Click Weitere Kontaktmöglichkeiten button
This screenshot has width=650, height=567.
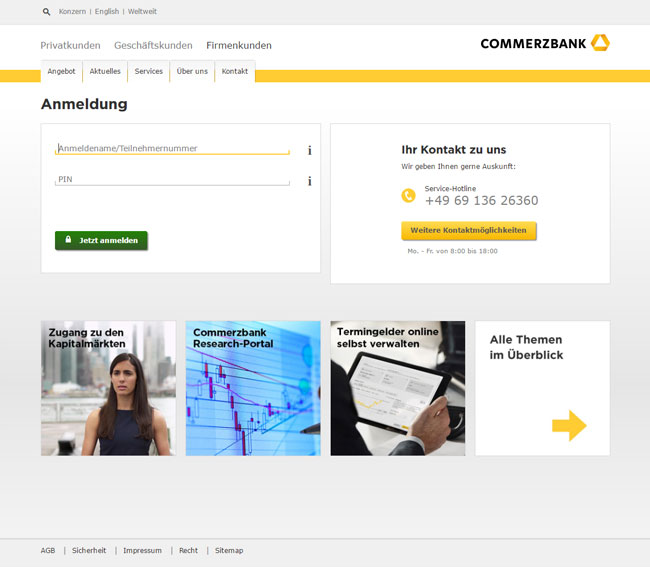tap(468, 230)
